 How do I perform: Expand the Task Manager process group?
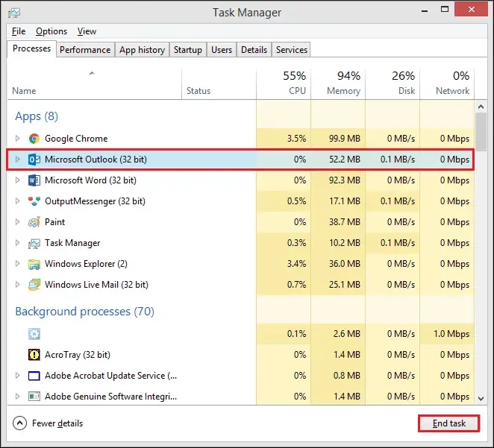17,243
